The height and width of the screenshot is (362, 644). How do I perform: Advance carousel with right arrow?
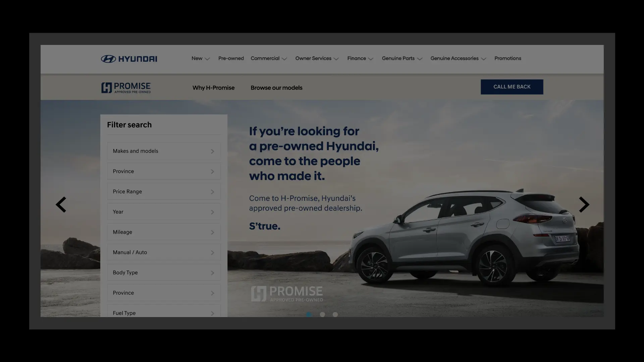point(584,204)
